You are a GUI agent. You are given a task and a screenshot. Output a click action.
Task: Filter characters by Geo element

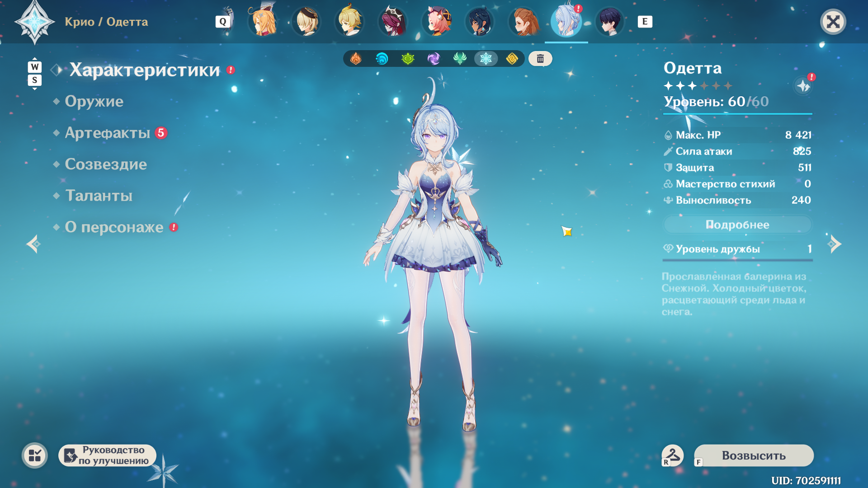point(512,59)
